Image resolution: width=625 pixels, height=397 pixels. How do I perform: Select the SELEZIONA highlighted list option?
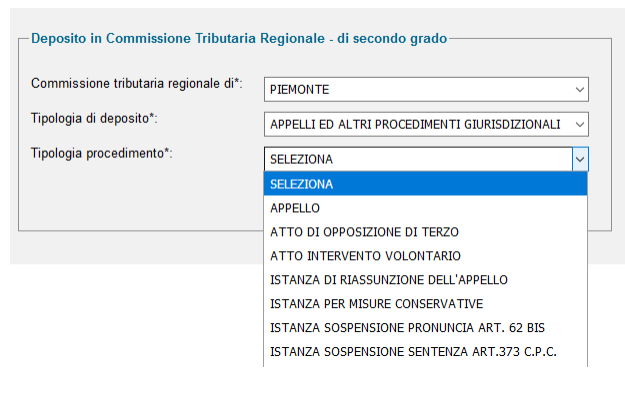pos(425,184)
